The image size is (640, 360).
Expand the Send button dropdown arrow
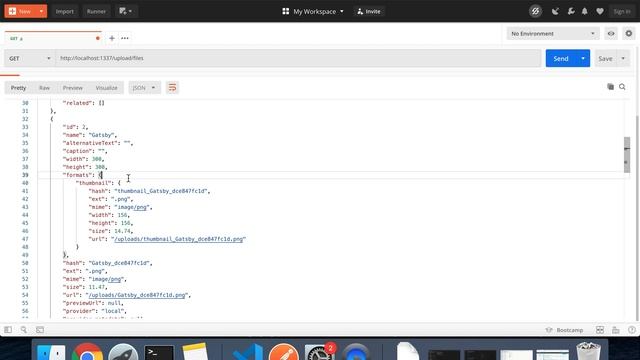click(x=583, y=58)
